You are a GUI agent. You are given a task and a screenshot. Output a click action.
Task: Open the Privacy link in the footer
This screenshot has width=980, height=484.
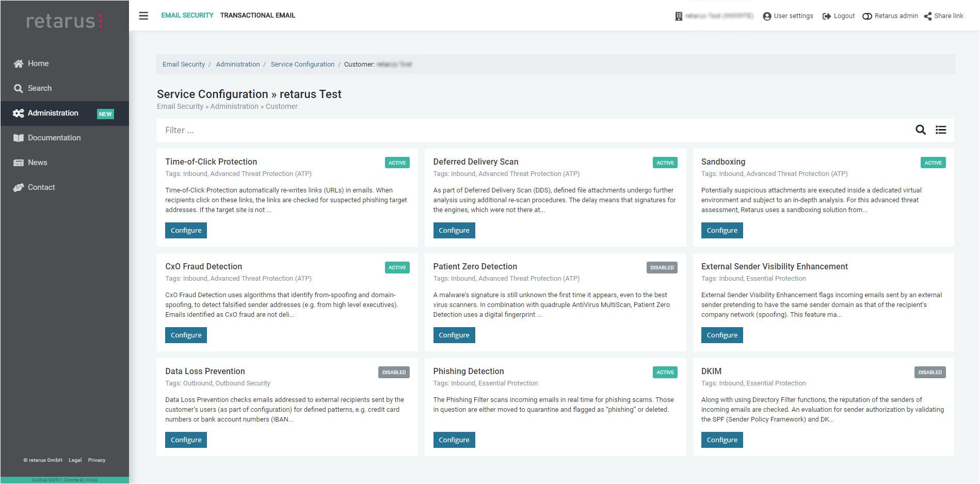[97, 460]
